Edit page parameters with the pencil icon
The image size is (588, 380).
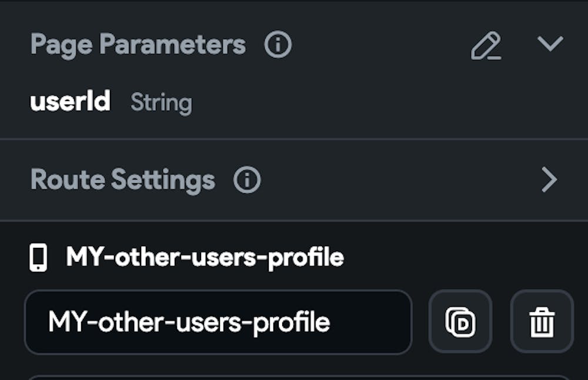coord(486,45)
